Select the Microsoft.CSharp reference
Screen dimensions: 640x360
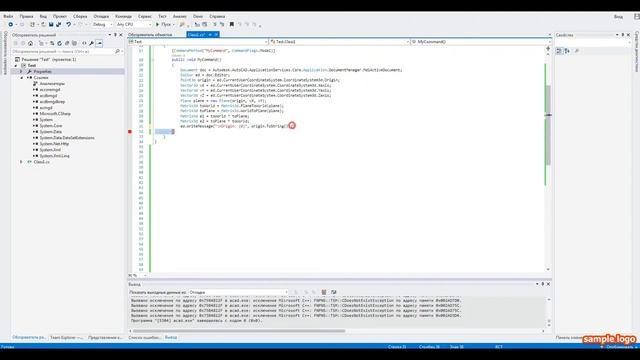[x=52, y=113]
